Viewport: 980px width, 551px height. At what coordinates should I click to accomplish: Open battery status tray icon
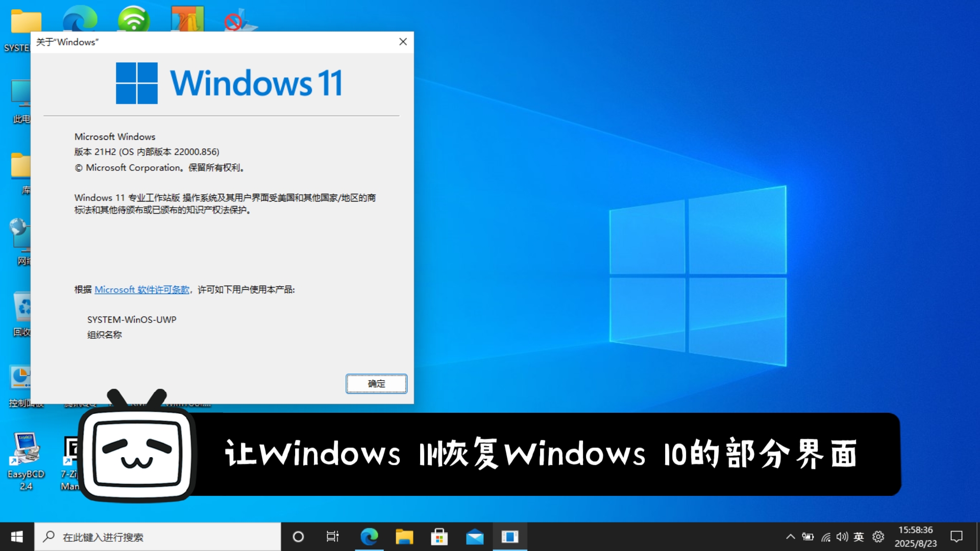coord(808,537)
